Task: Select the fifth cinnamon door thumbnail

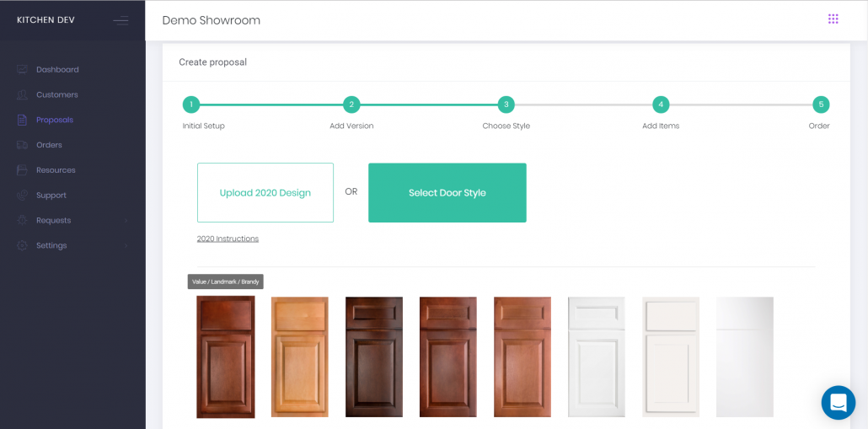Action: pyautogui.click(x=522, y=357)
